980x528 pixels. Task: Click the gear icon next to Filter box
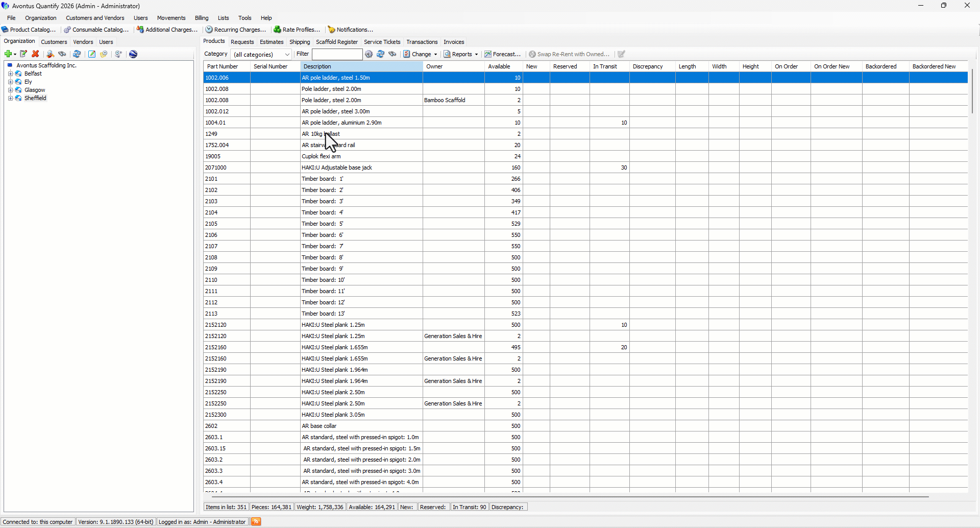(369, 54)
